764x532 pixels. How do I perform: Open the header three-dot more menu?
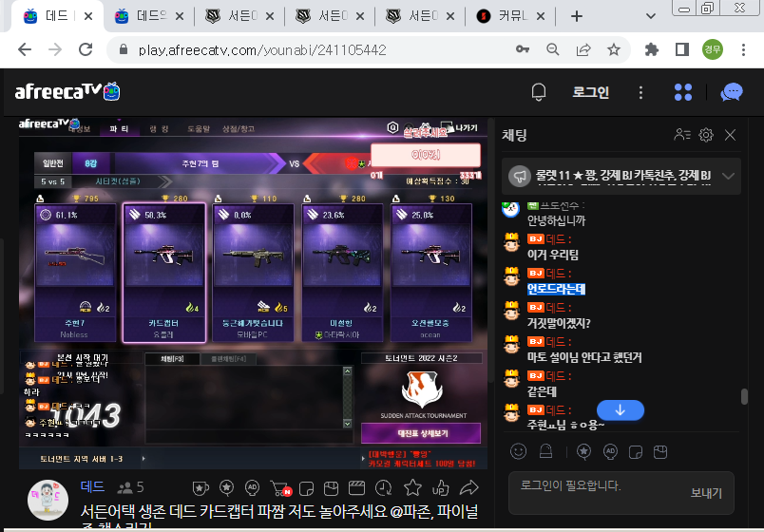pos(640,92)
